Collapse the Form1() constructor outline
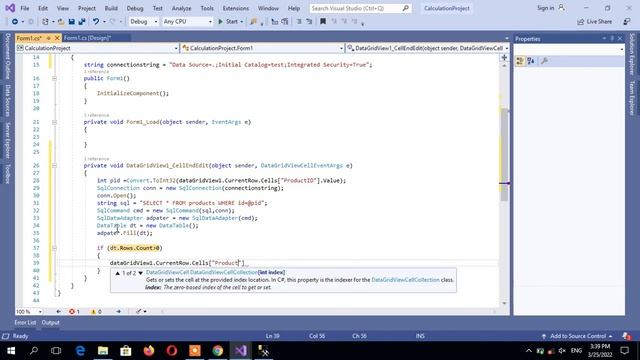 point(54,78)
